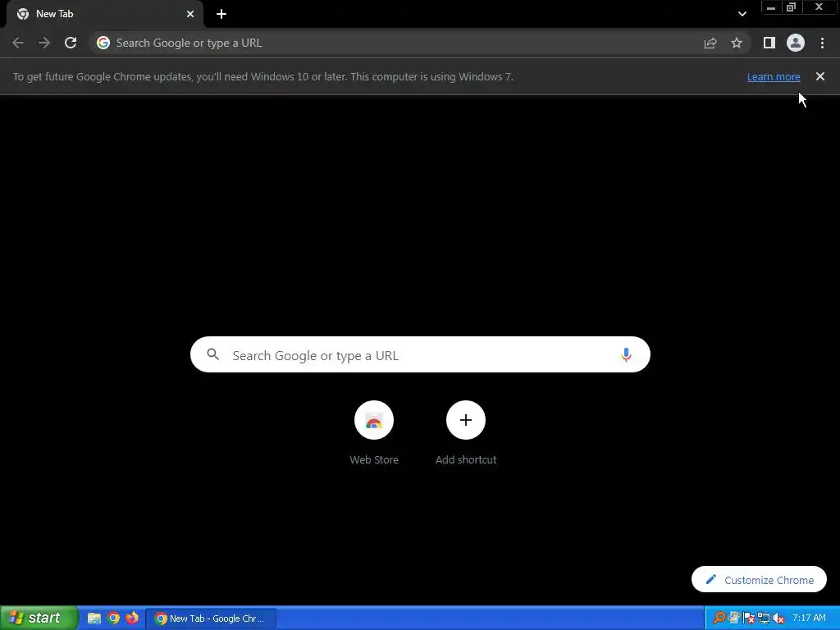
Task: Select the New Tab tab
Action: (x=104, y=15)
